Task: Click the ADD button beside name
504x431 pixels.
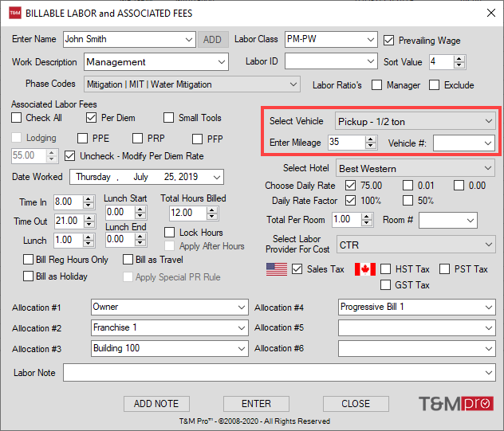Action: click(x=213, y=40)
